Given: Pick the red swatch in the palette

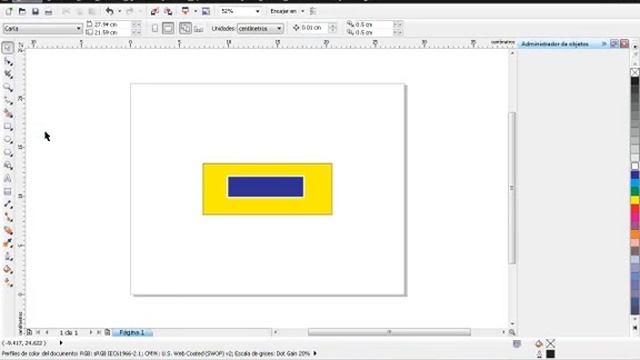Looking at the screenshot, I should click(635, 209).
